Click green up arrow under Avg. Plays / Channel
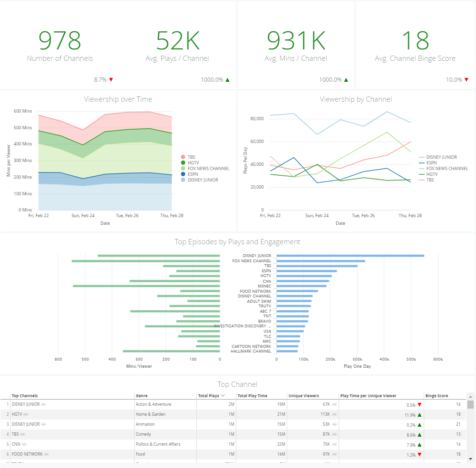The image size is (476, 468). coord(228,80)
